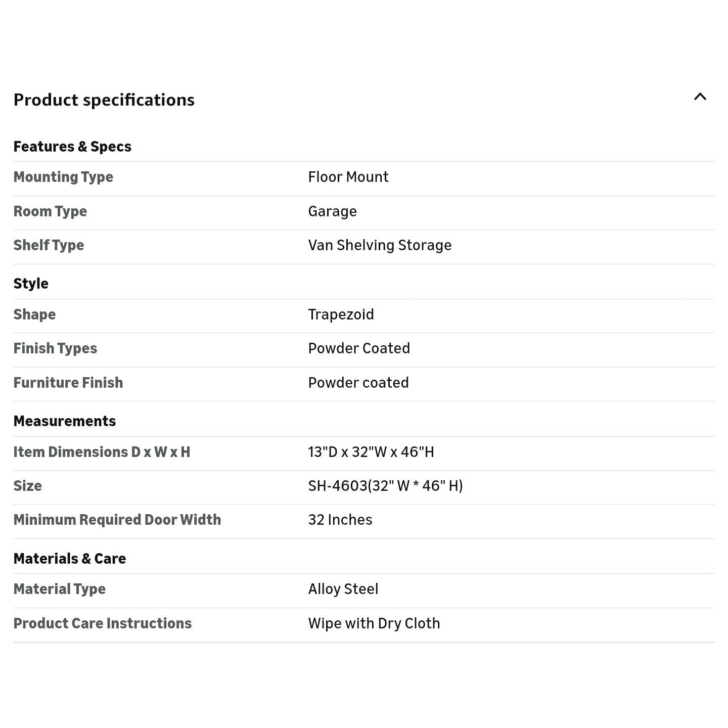This screenshot has height=728, width=728.
Task: Click the 13"D x 32"W x 46"H value
Action: (x=371, y=452)
